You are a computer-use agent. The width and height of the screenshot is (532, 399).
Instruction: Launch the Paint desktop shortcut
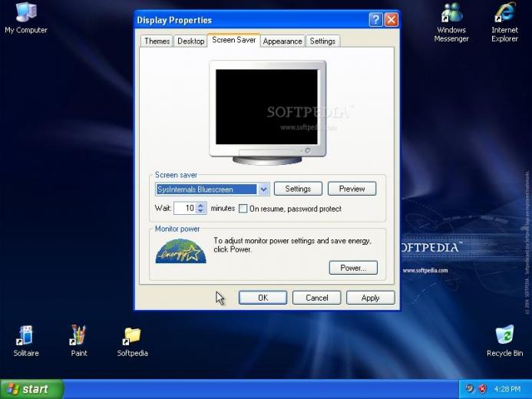79,341
